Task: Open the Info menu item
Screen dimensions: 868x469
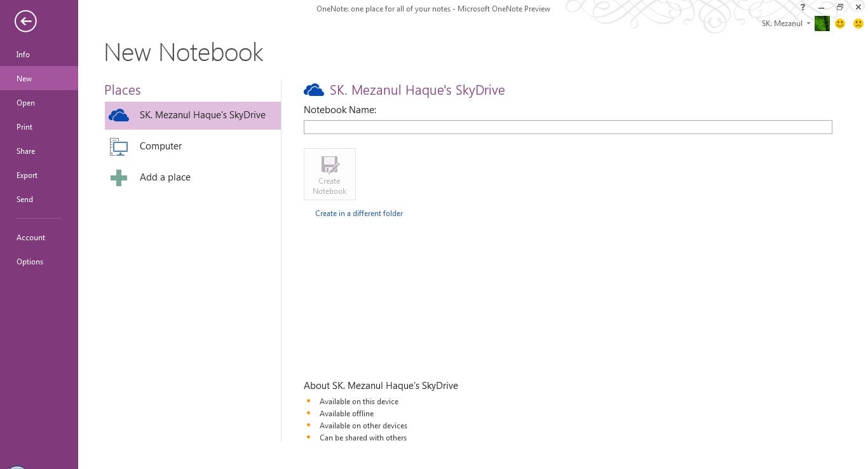Action: coord(39,55)
